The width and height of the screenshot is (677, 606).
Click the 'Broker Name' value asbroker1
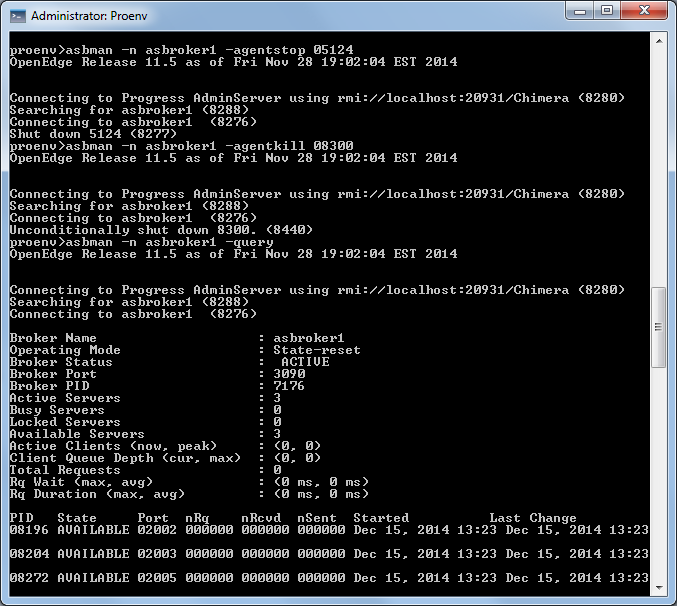click(x=309, y=338)
